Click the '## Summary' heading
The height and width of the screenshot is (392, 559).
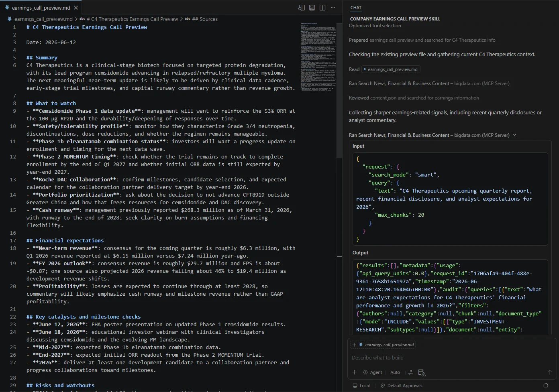[x=42, y=58]
